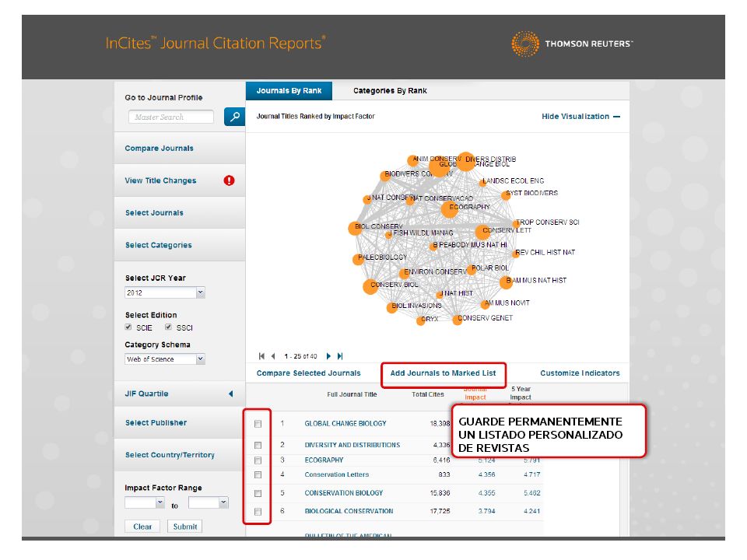Screen dimensions: 747x560
Task: Open the Conservation Letters journal link
Action: (336, 474)
